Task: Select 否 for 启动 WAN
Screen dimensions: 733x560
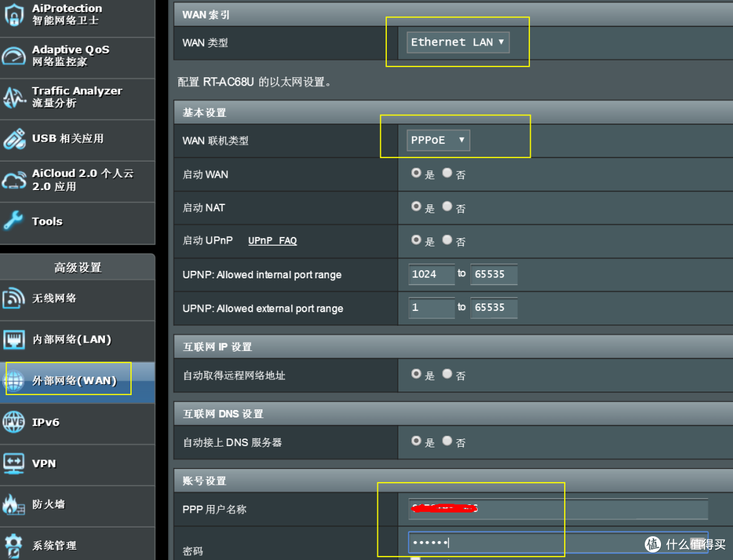Action: (x=447, y=173)
